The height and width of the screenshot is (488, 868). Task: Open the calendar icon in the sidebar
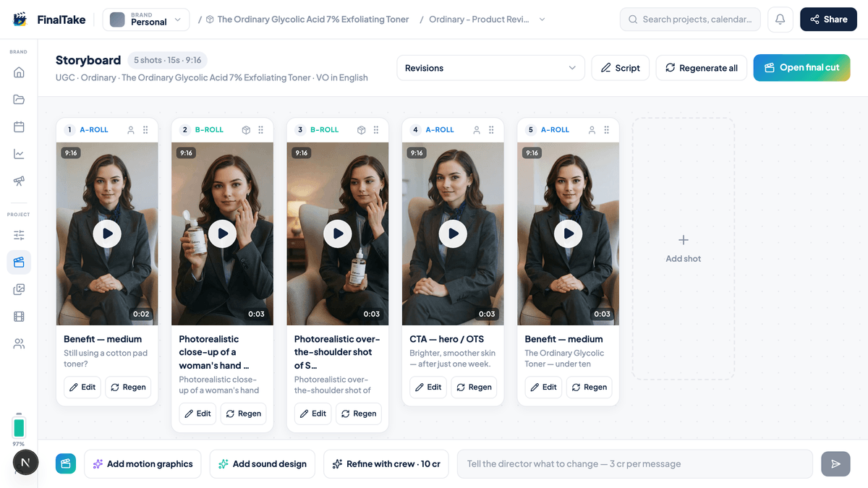19,127
